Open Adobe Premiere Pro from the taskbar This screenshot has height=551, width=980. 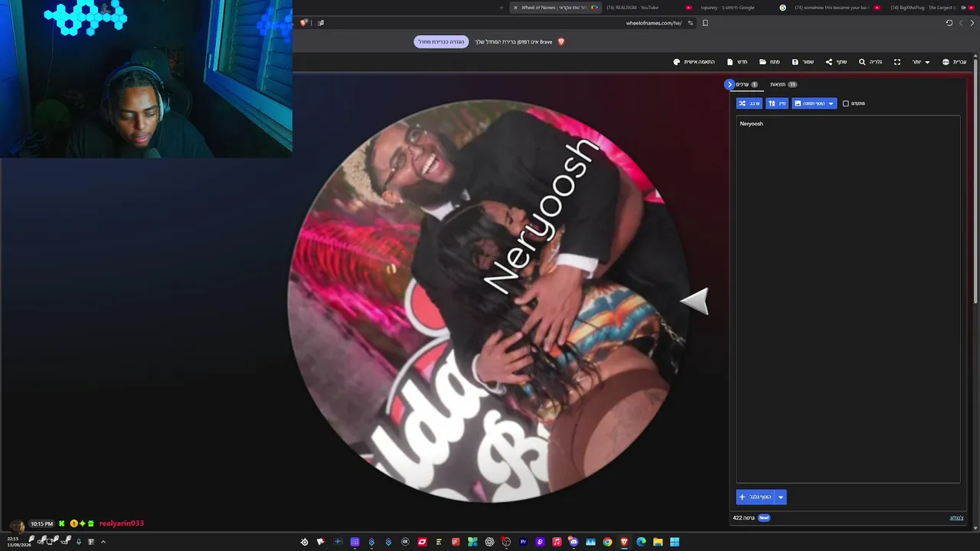pos(524,542)
